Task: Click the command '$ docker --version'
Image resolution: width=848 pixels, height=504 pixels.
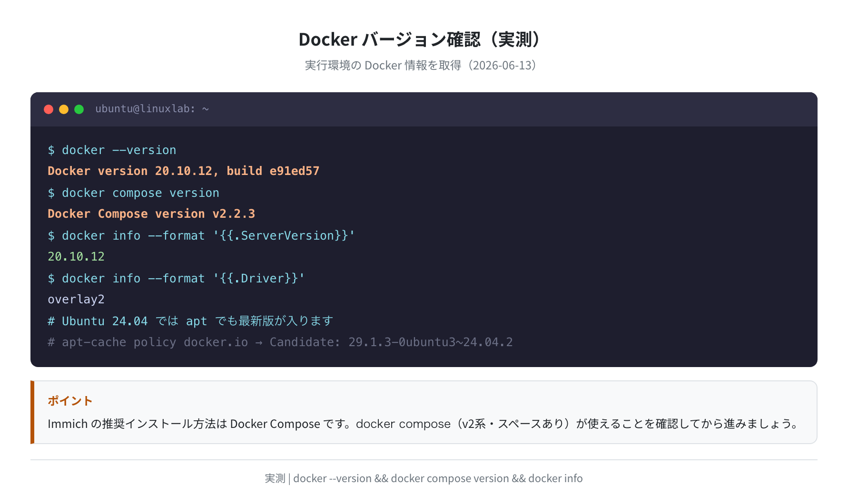Action: [x=112, y=150]
